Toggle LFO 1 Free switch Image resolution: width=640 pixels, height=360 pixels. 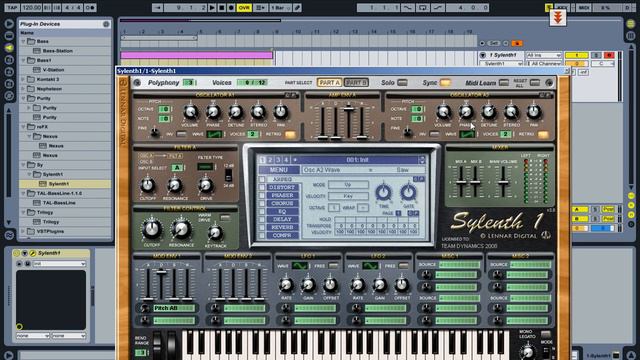[333, 266]
